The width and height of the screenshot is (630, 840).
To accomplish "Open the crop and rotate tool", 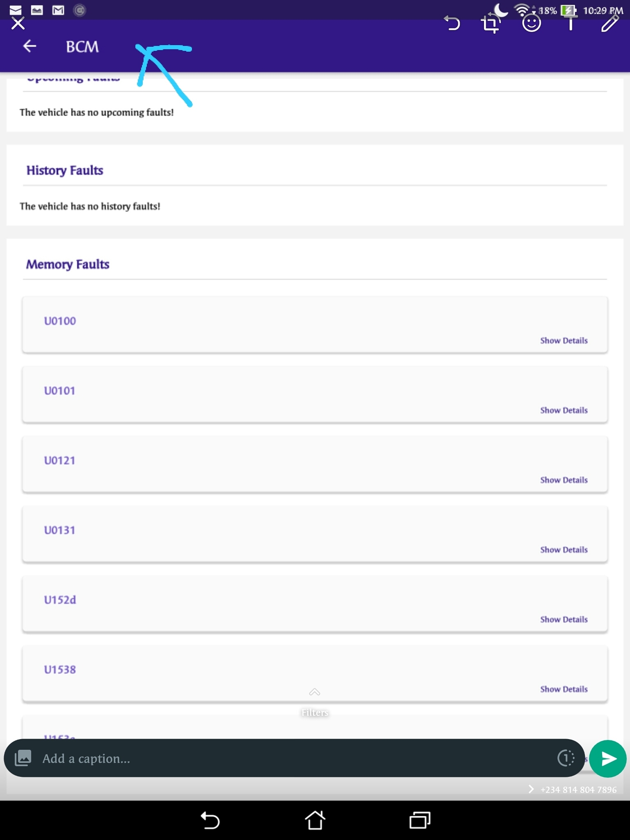I will [491, 24].
